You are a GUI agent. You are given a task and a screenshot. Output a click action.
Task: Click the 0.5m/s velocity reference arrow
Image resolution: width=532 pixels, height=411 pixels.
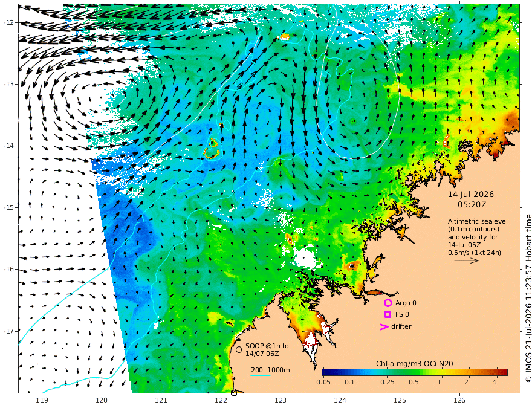pyautogui.click(x=467, y=261)
